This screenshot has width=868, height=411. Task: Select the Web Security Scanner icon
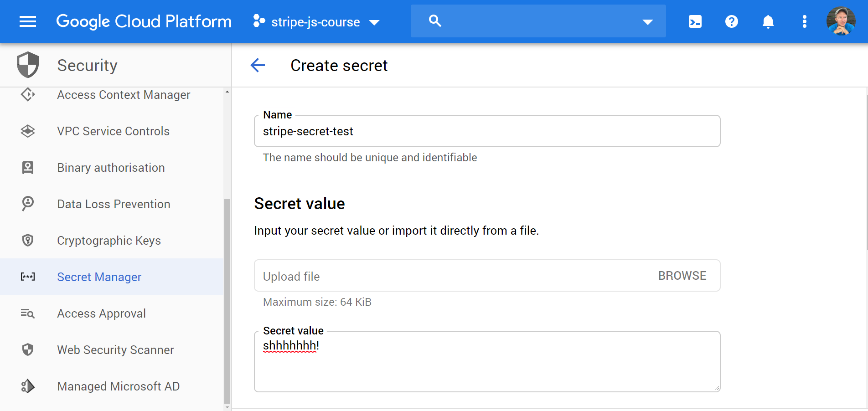click(27, 349)
